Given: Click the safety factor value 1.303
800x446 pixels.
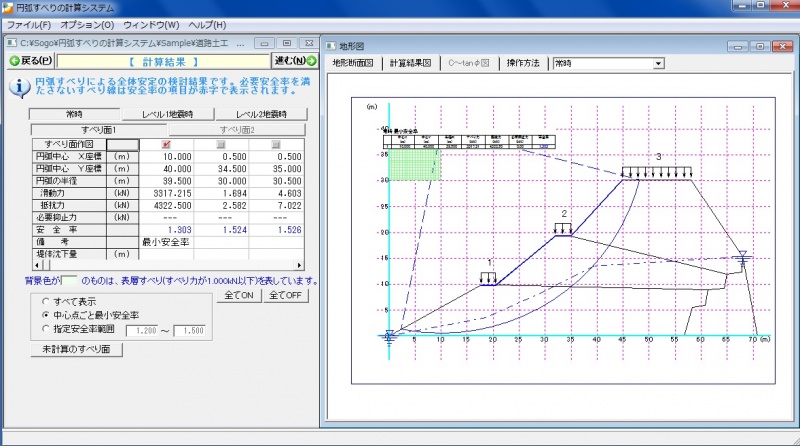Looking at the screenshot, I should tap(179, 230).
